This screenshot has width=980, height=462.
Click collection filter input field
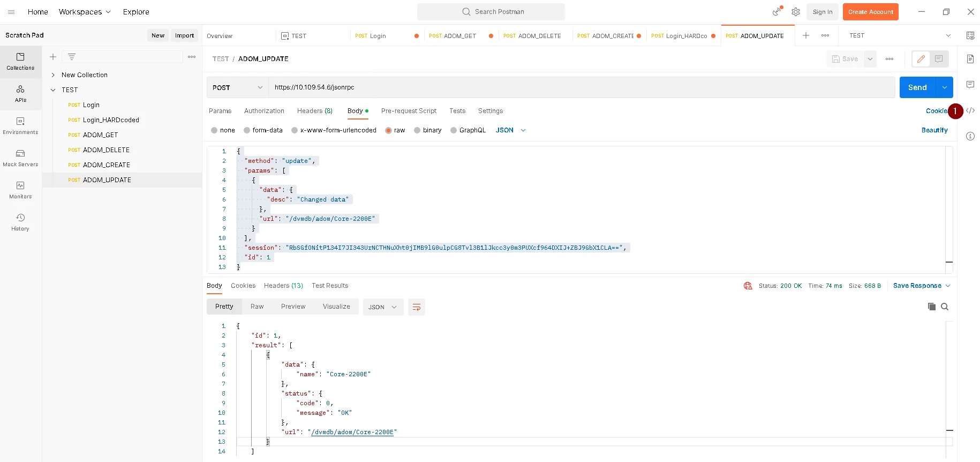pyautogui.click(x=123, y=57)
